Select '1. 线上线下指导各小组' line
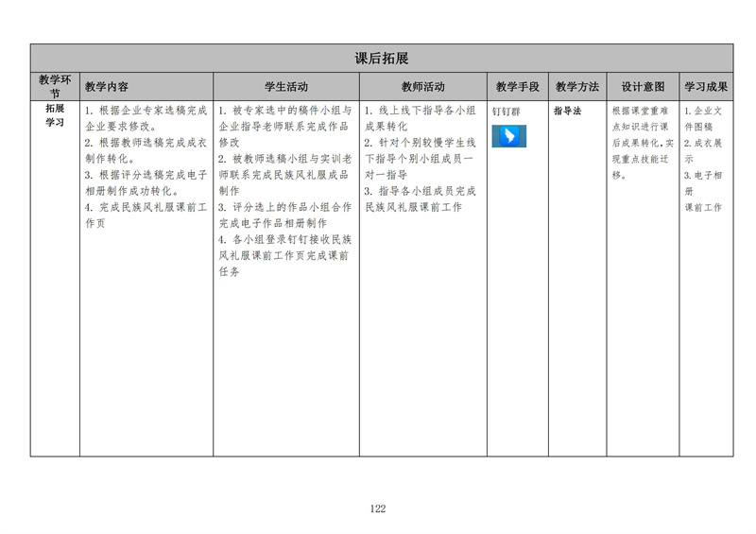Screen dimensions: 756x534 (420, 111)
